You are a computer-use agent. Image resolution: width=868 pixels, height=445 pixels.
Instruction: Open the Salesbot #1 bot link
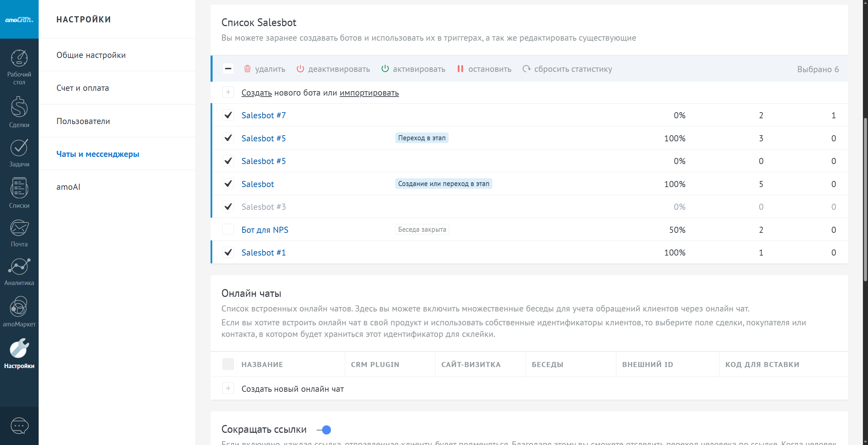pyautogui.click(x=263, y=252)
